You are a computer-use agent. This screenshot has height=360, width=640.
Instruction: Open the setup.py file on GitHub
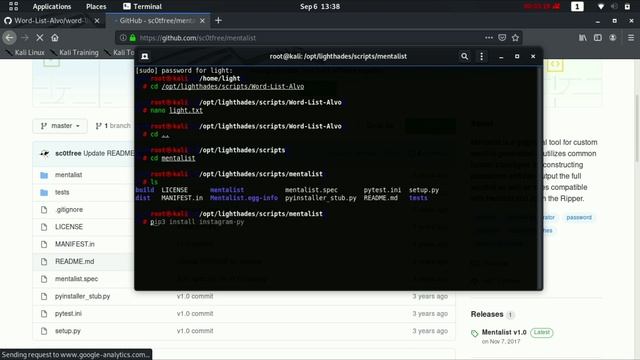pyautogui.click(x=68, y=331)
